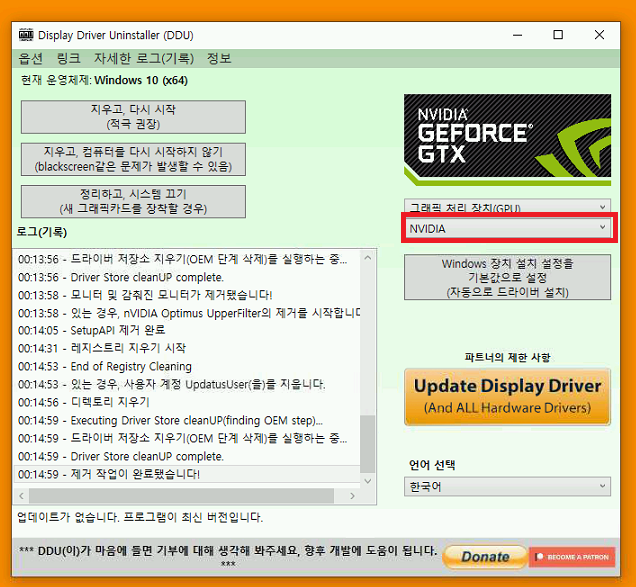
Task: Click 지우고, 컴퓨터를 다시 시작하지 않기 button
Action: click(133, 159)
